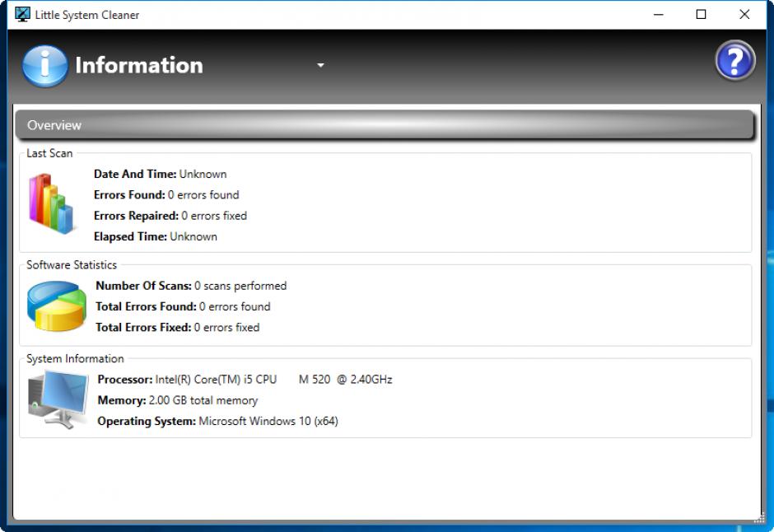Click the Errors Found value text
Image resolution: width=774 pixels, height=532 pixels.
click(203, 195)
